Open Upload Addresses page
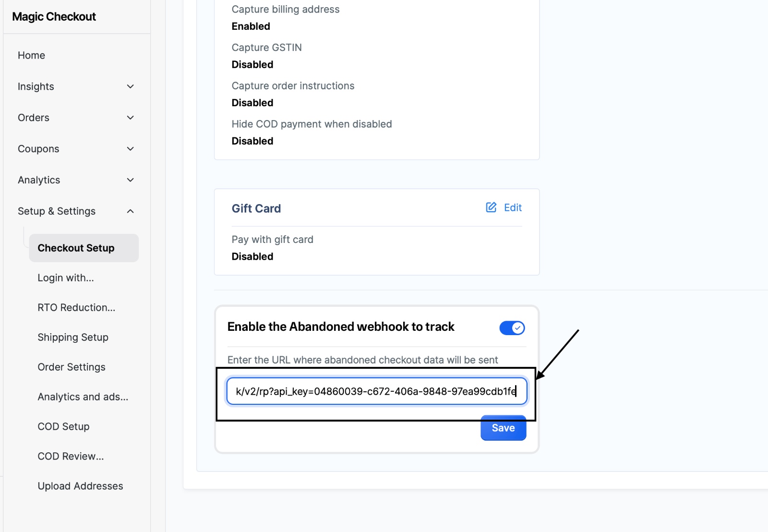Viewport: 768px width, 532px height. (x=80, y=486)
